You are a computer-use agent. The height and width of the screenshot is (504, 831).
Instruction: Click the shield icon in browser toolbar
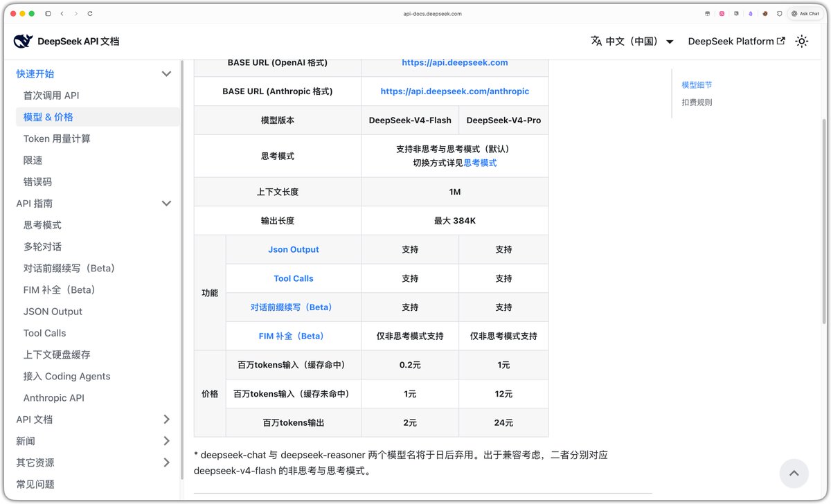780,13
